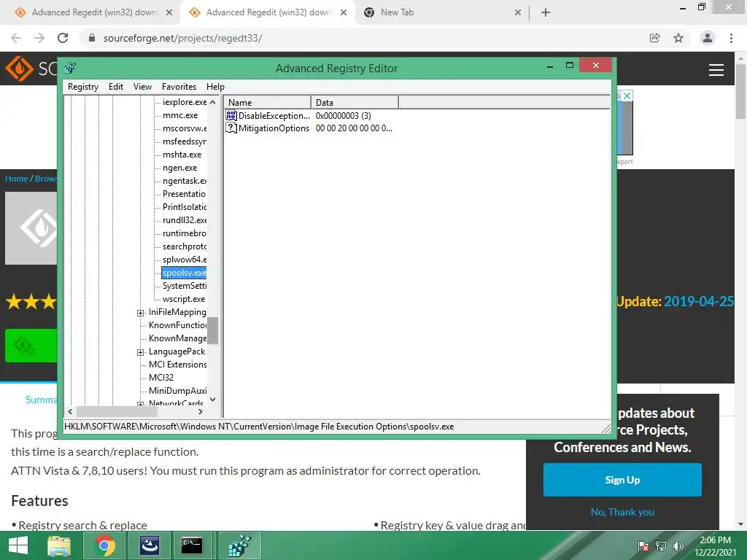Select the Presentation key in tree
Screen dimensions: 747x560
(184, 194)
